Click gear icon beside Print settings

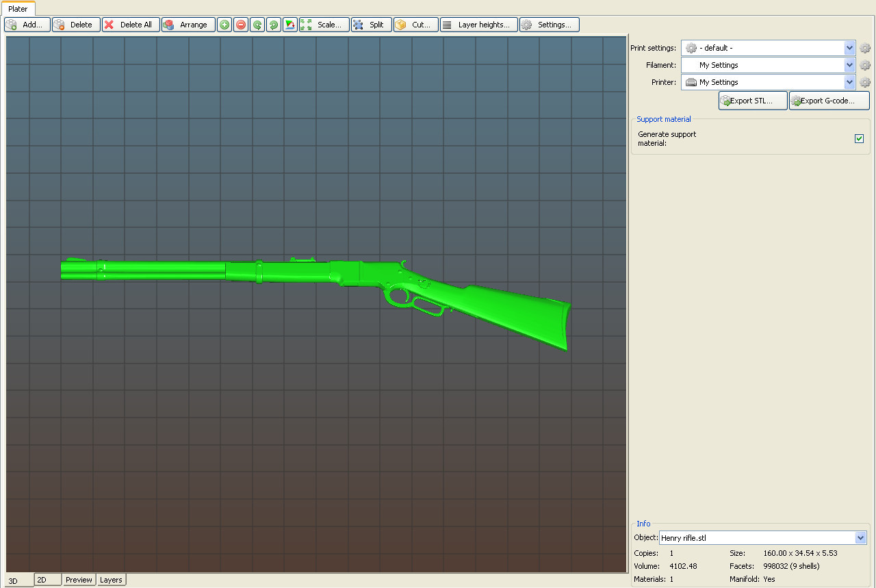coord(865,48)
